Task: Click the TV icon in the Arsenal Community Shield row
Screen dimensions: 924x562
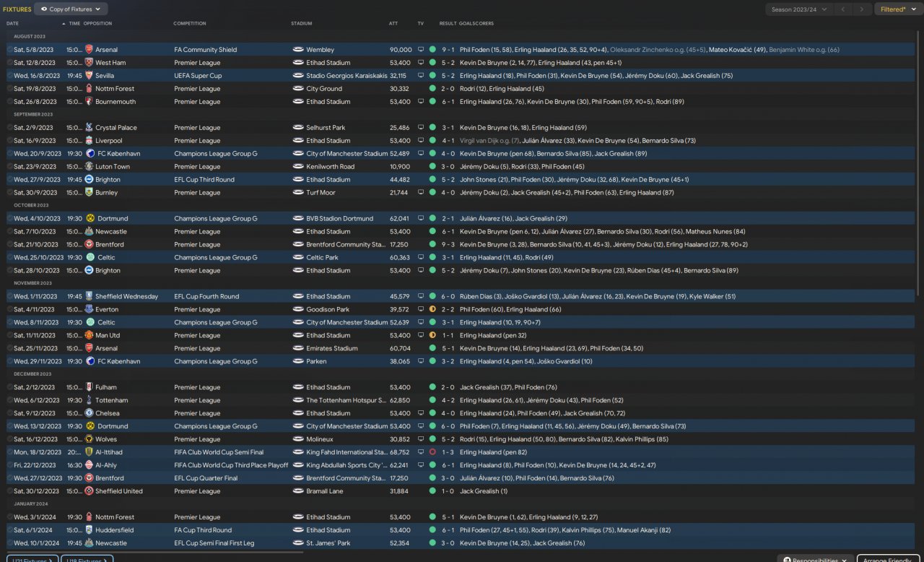Action: pyautogui.click(x=421, y=50)
